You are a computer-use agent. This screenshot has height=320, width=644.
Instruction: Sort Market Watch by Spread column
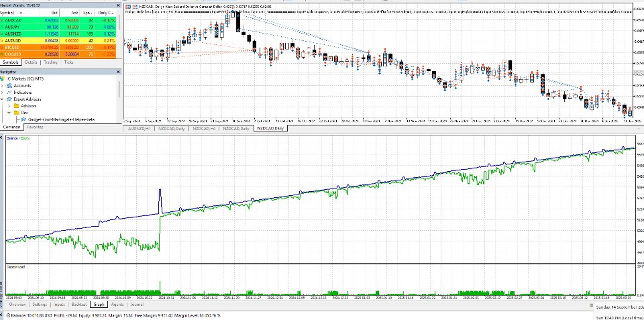tap(87, 13)
